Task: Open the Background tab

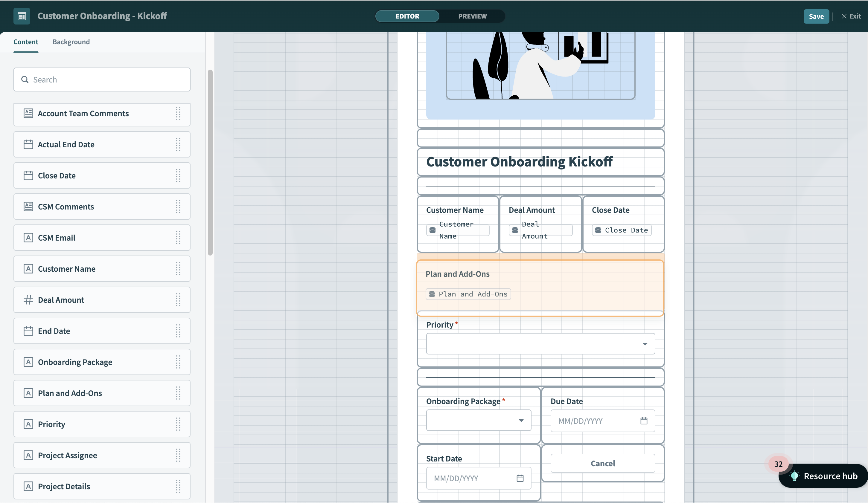Action: (71, 42)
